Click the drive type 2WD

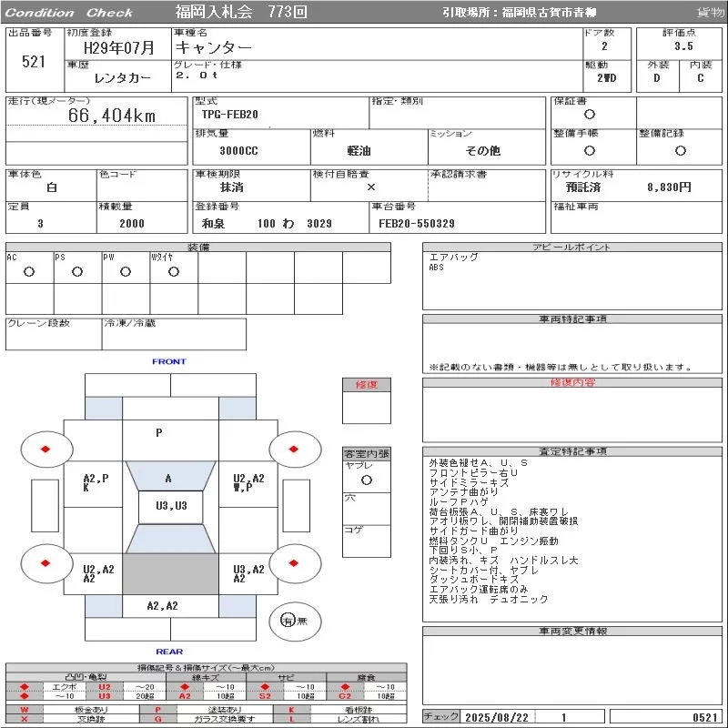pyautogui.click(x=607, y=78)
